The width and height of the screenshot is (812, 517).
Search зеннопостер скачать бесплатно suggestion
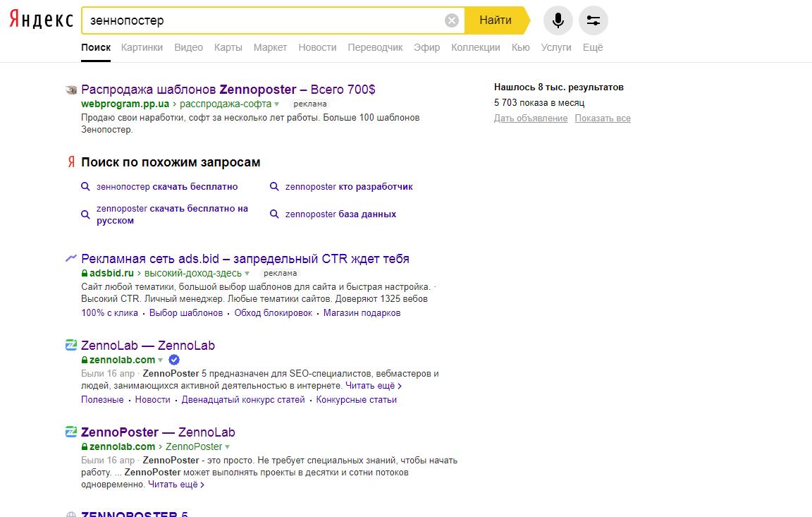[167, 186]
